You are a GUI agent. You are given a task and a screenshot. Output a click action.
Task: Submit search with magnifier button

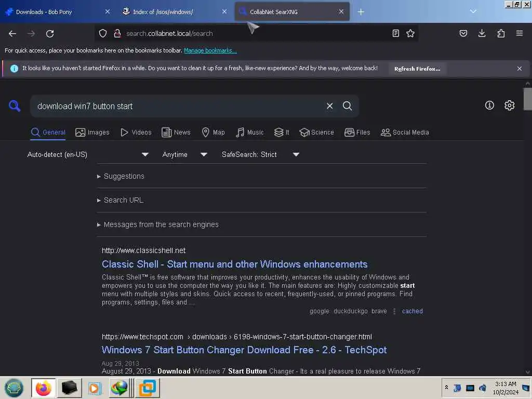click(347, 106)
